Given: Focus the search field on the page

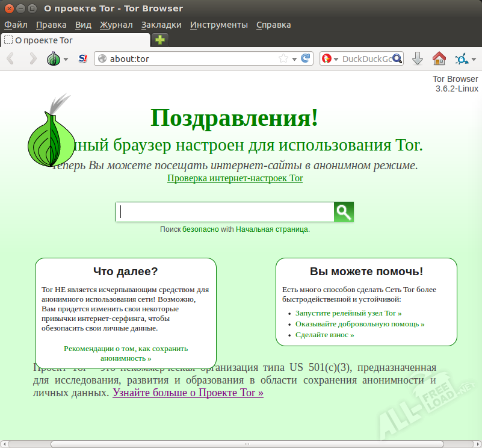Looking at the screenshot, I should tap(225, 212).
